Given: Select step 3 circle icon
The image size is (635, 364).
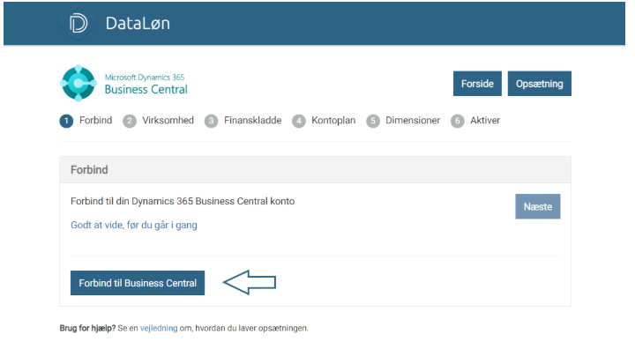Looking at the screenshot, I should (211, 121).
